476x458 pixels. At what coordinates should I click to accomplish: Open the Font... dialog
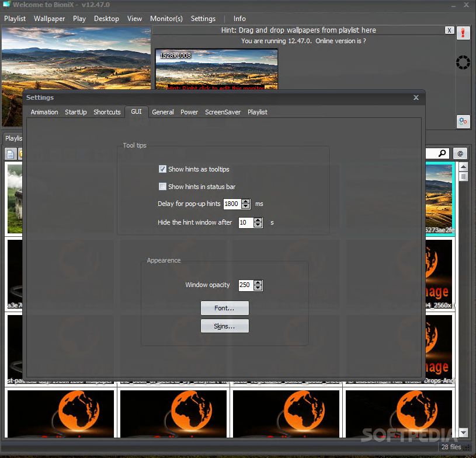pyautogui.click(x=225, y=308)
